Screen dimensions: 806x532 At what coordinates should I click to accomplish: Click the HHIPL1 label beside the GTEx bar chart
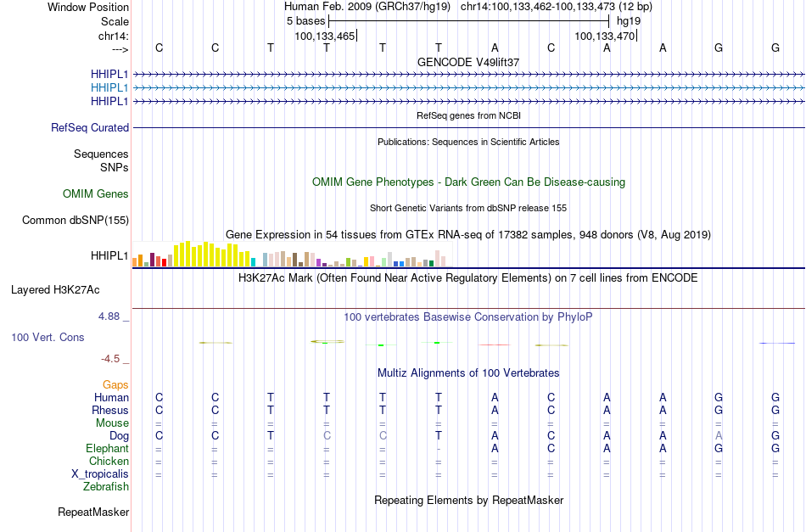109,255
